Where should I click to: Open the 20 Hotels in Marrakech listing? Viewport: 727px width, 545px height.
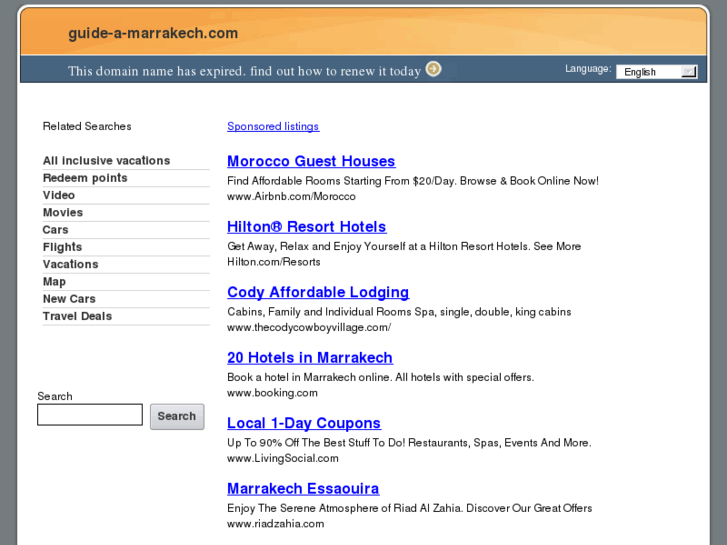[x=310, y=358]
